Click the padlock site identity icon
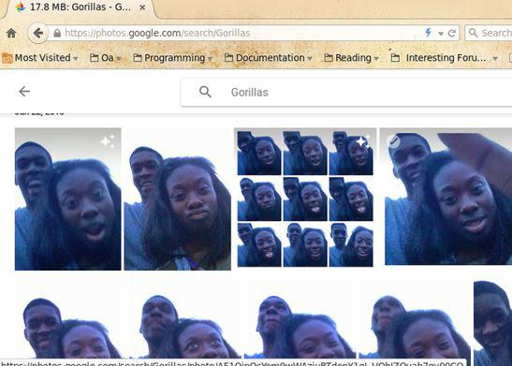This screenshot has height=366, width=512. point(57,33)
